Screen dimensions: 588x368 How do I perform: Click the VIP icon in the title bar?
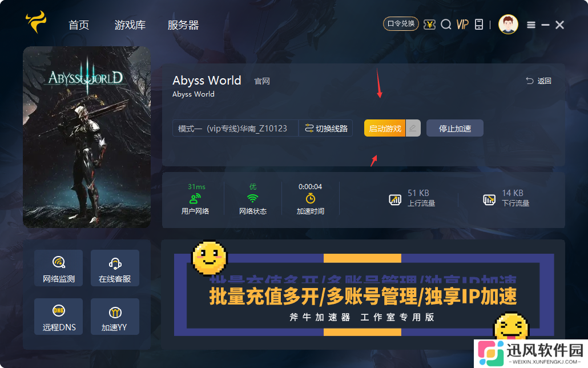pyautogui.click(x=462, y=25)
